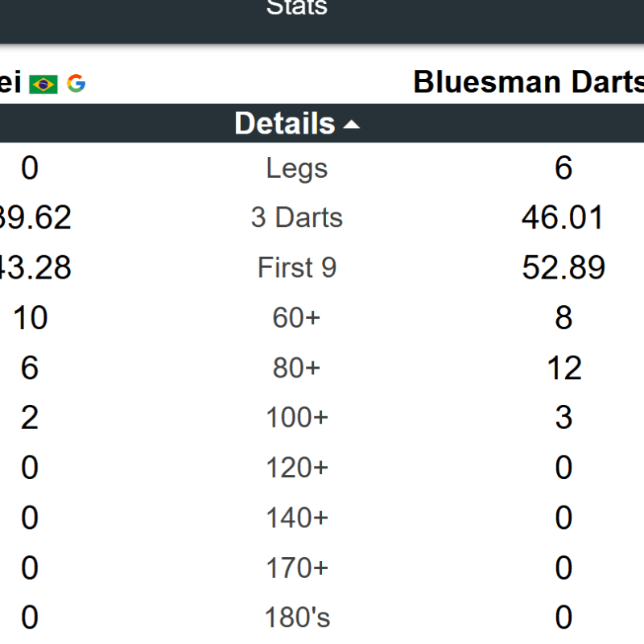Click the 140+ row label
The image size is (644, 644).
point(297,518)
